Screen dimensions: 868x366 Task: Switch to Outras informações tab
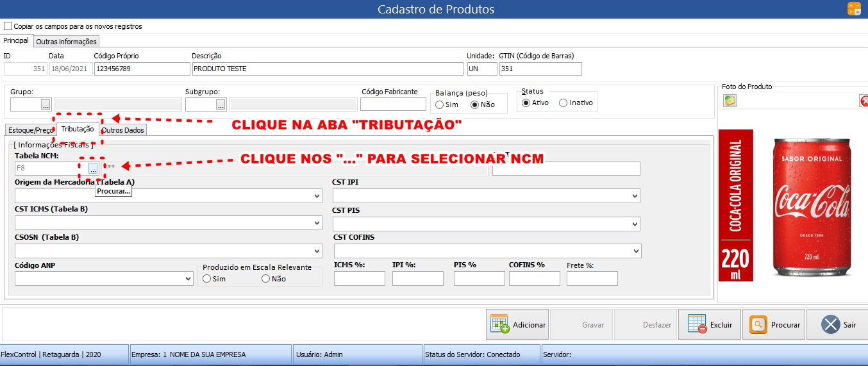coord(66,42)
